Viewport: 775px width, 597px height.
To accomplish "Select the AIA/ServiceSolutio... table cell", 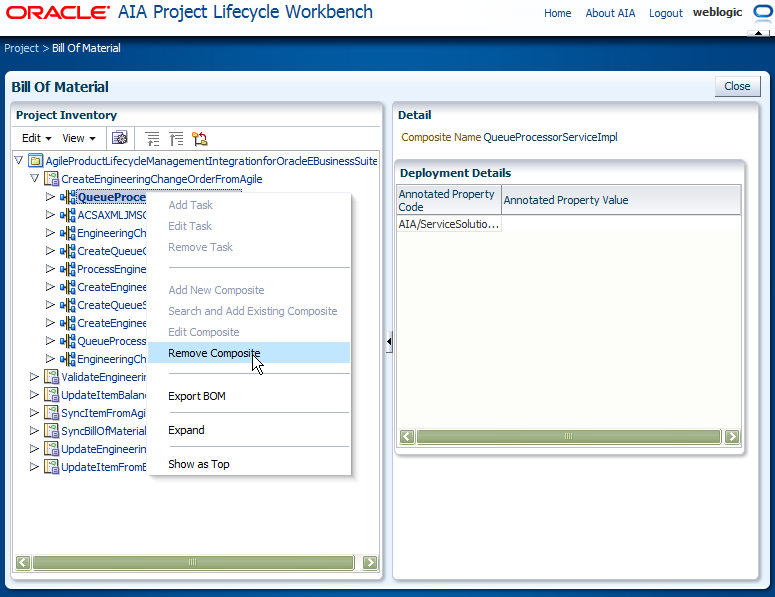I will (449, 224).
